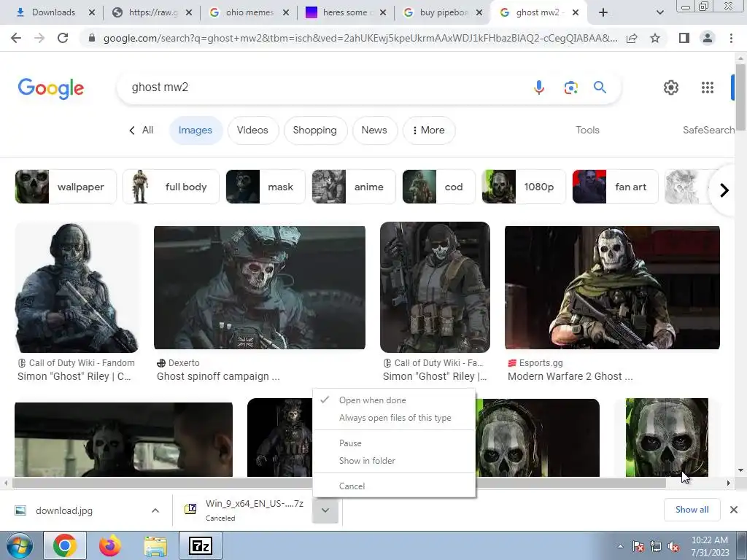747x560 pixels.
Task: Toggle Open when done option
Action: pyautogui.click(x=394, y=400)
